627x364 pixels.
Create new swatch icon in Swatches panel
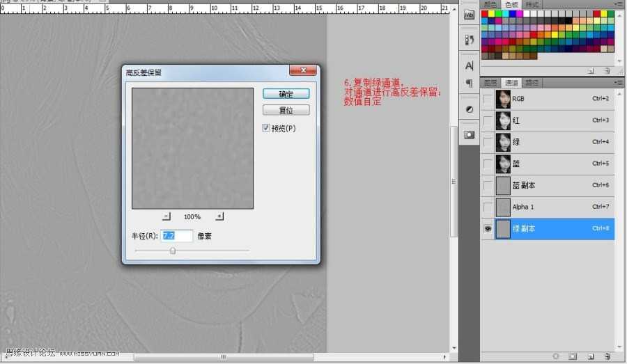[x=591, y=71]
